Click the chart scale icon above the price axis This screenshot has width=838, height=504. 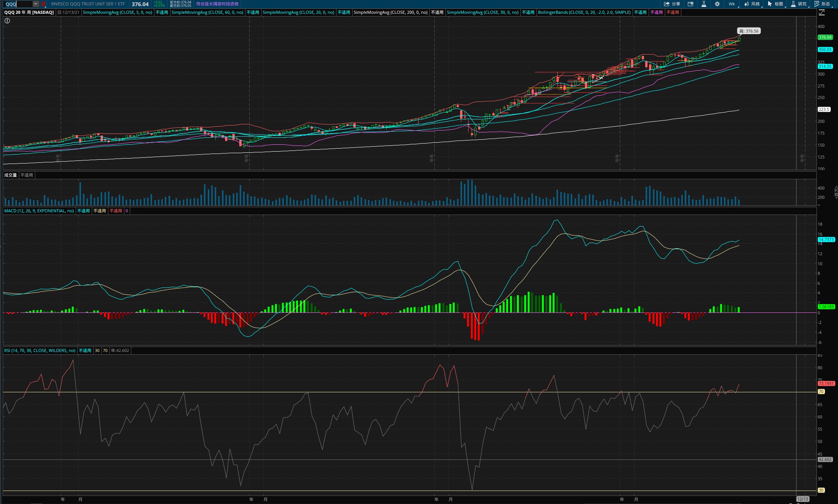click(x=821, y=13)
